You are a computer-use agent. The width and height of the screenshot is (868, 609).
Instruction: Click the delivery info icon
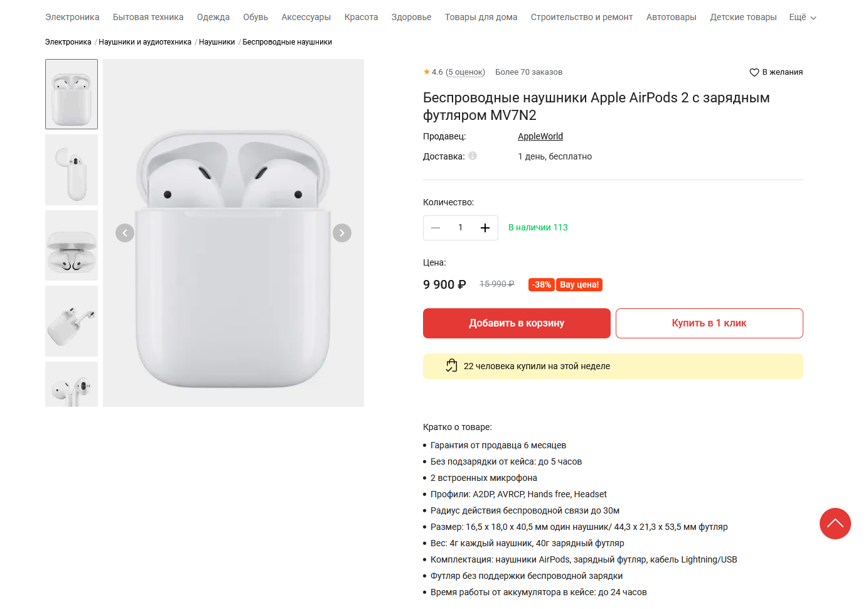point(473,156)
